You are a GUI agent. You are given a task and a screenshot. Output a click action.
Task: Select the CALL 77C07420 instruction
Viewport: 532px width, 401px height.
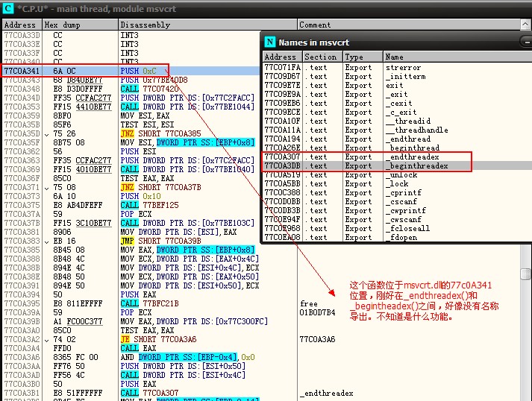(150, 89)
